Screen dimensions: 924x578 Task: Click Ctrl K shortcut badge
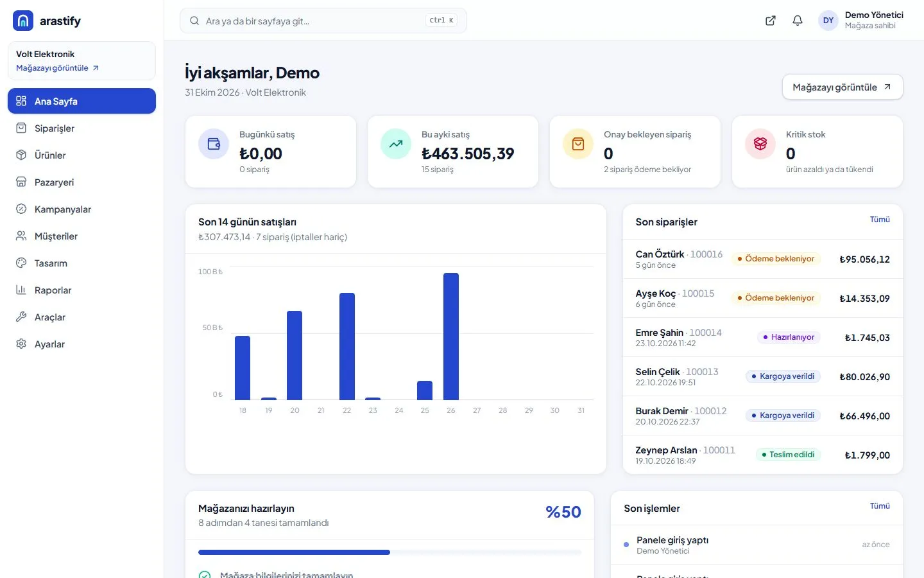(x=441, y=21)
